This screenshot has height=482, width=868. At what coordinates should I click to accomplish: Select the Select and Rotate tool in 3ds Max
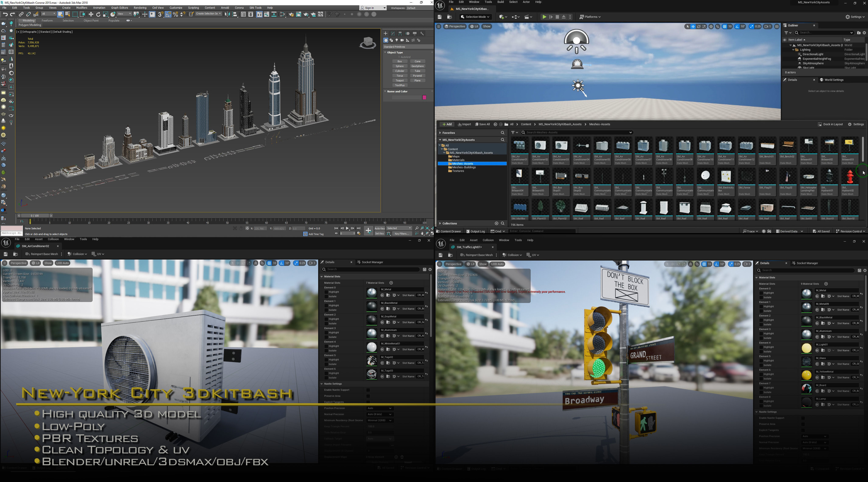pos(98,14)
